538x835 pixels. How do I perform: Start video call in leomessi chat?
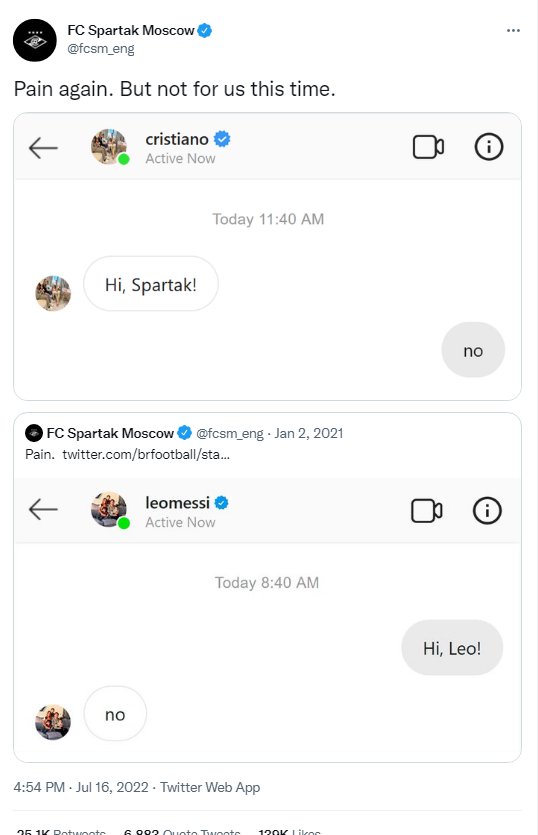pos(427,511)
